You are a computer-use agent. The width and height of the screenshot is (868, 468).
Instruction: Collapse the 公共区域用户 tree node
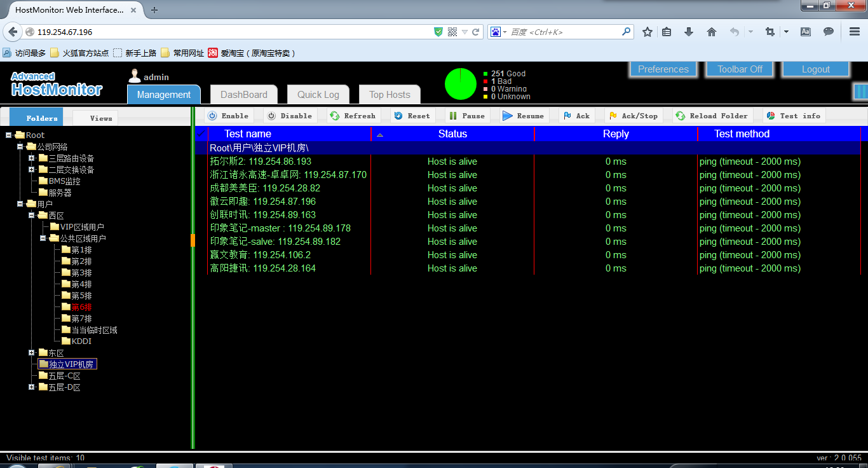(x=43, y=238)
